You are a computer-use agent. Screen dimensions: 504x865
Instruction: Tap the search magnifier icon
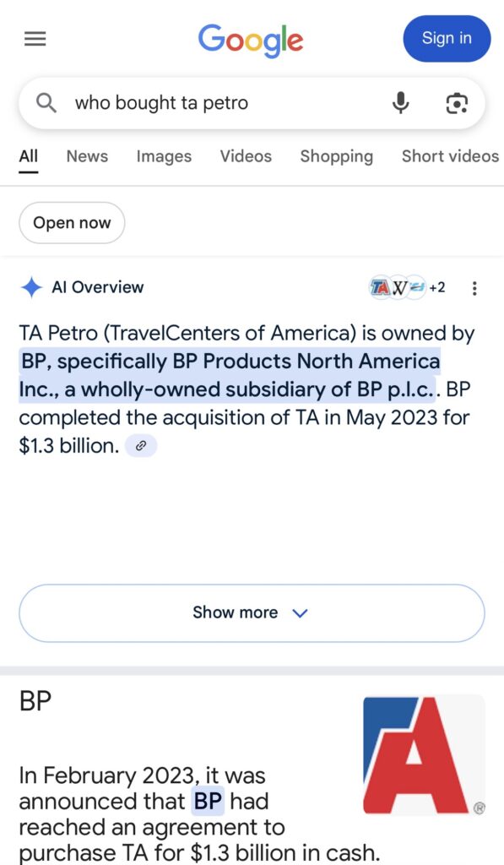[46, 102]
